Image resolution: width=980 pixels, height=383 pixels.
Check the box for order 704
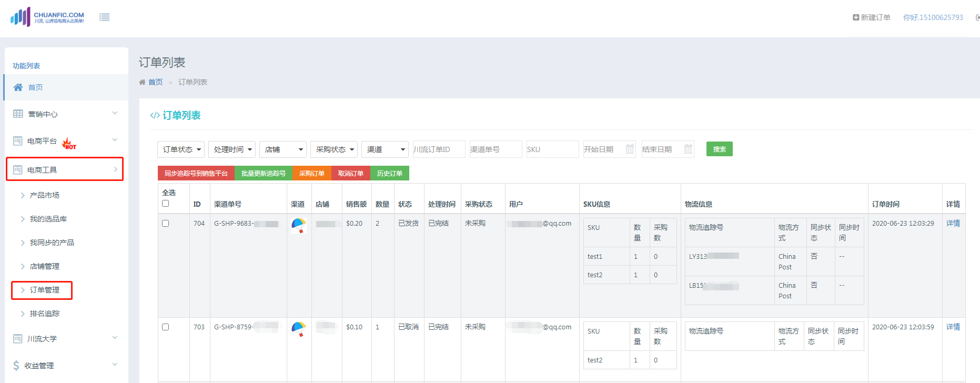165,223
